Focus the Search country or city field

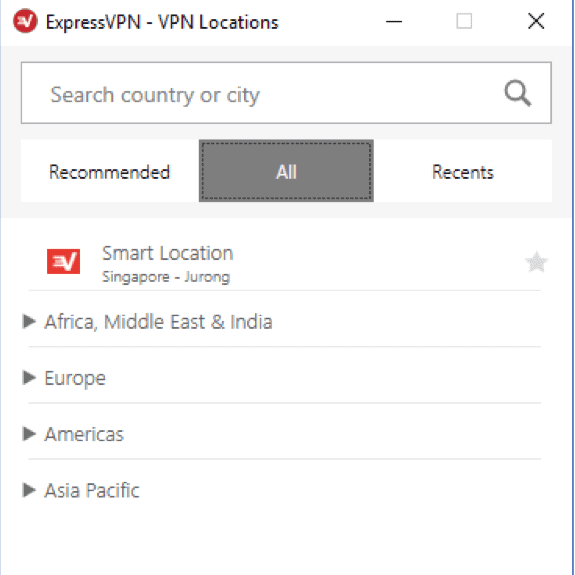(x=286, y=93)
